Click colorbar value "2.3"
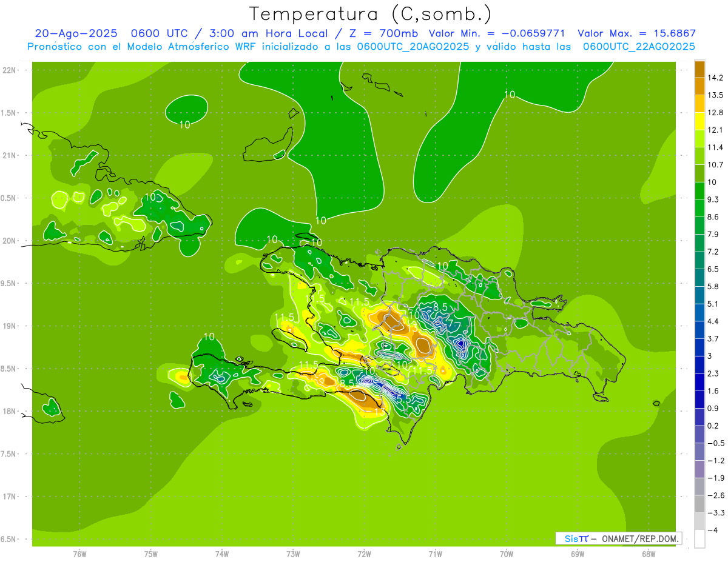The width and height of the screenshot is (728, 562). click(713, 373)
